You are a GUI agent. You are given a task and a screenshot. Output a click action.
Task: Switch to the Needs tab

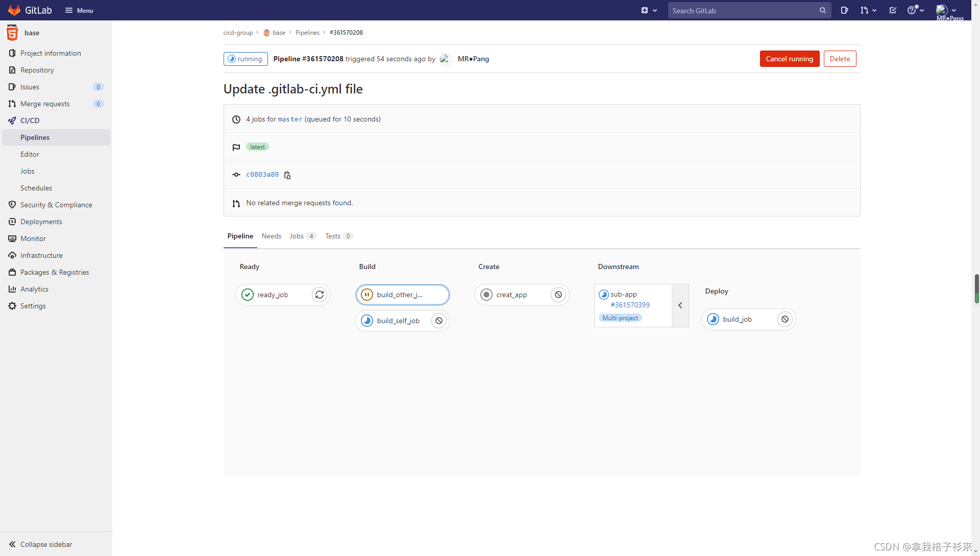tap(271, 236)
